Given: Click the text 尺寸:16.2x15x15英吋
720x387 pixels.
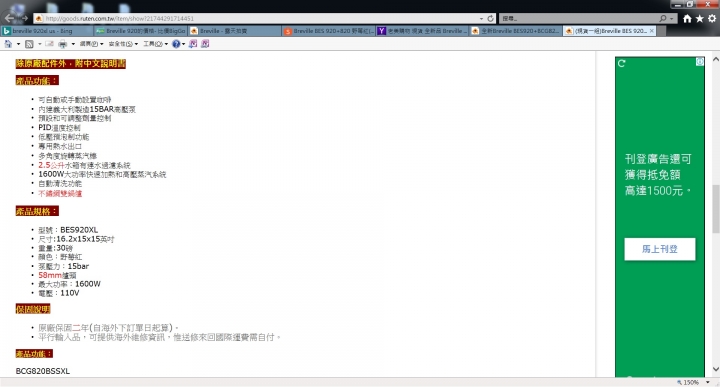Looking at the screenshot, I should coord(76,239).
